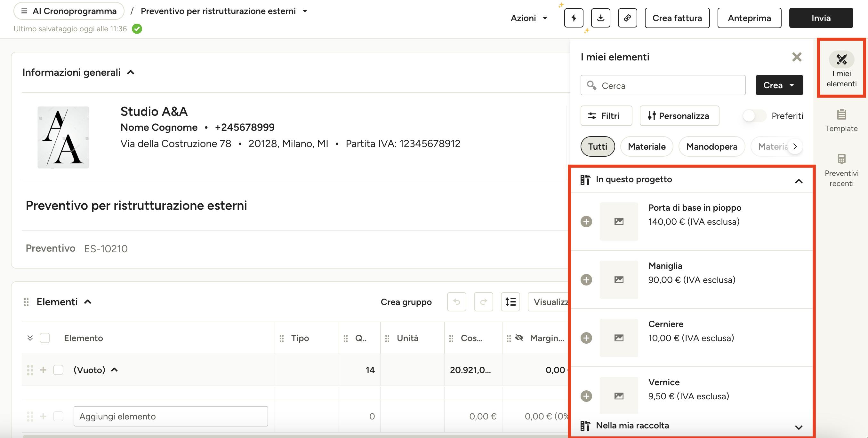Click the Personalizza button
The image size is (868, 438).
(x=679, y=116)
